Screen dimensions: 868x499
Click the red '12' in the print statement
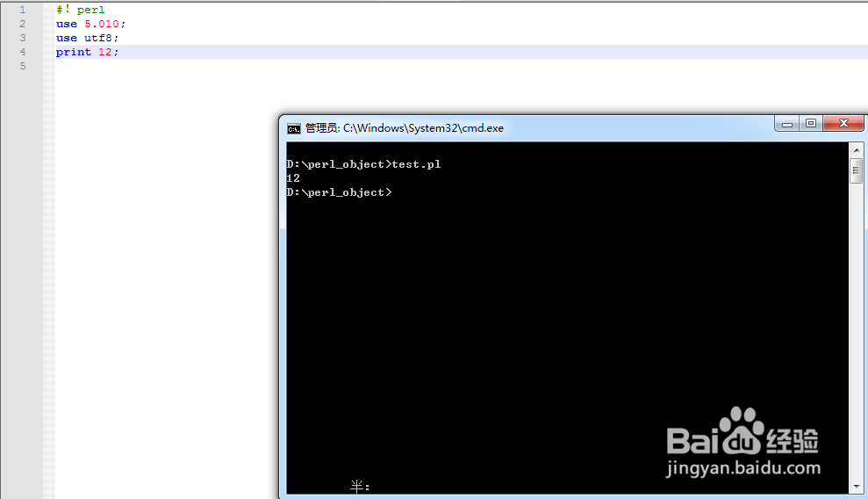(x=105, y=52)
